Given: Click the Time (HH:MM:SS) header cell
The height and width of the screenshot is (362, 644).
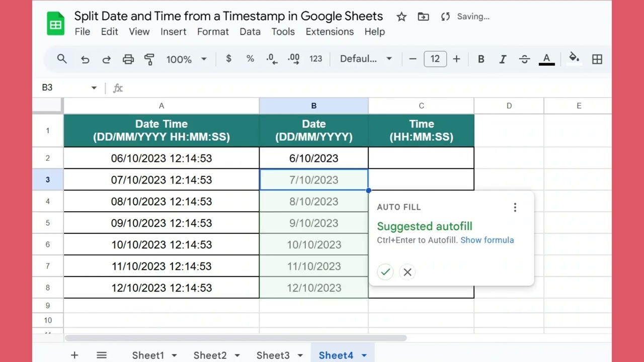Looking at the screenshot, I should coord(422,130).
